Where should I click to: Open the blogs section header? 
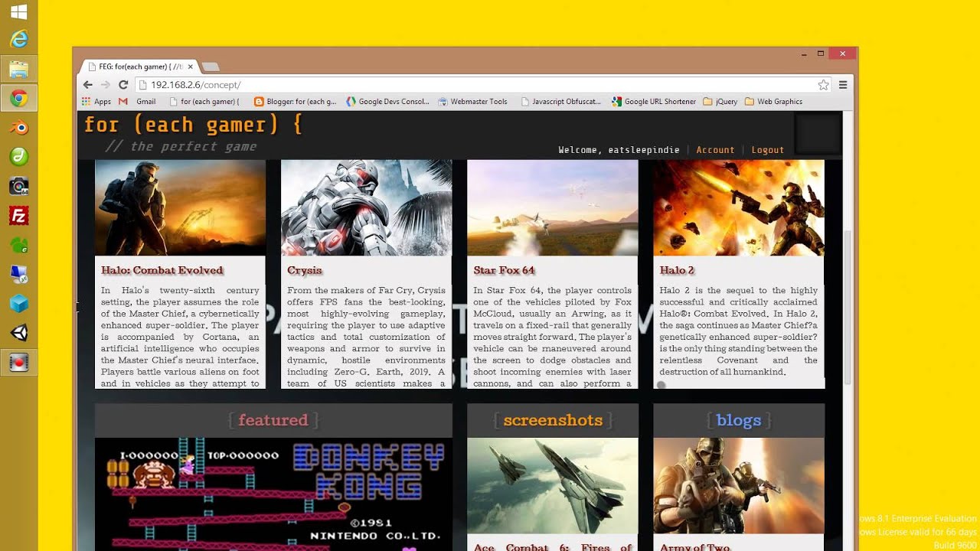739,420
